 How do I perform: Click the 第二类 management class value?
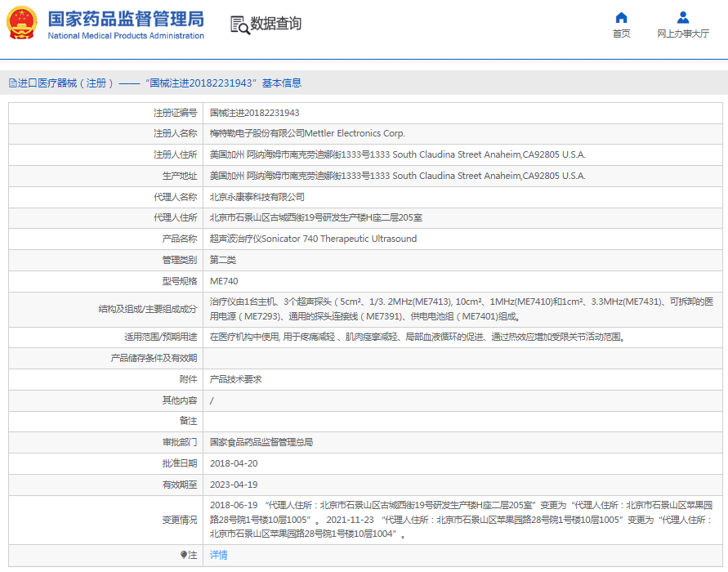pos(223,260)
